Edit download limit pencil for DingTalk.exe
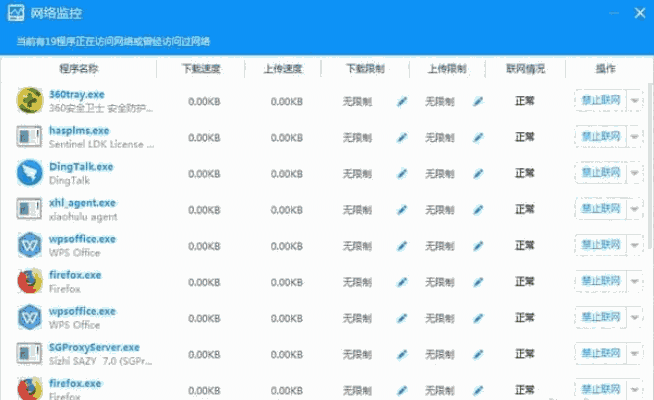654x400 pixels. tap(402, 174)
